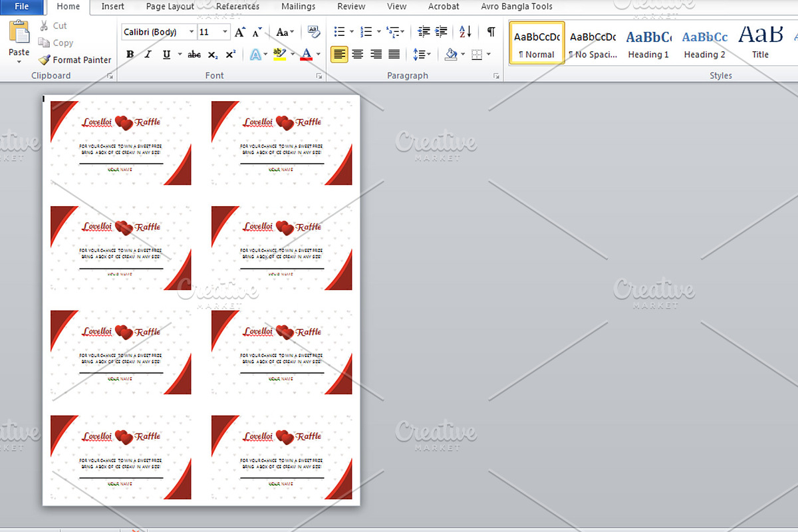Toggle strikethrough on text
This screenshot has width=798, height=532.
pos(194,55)
